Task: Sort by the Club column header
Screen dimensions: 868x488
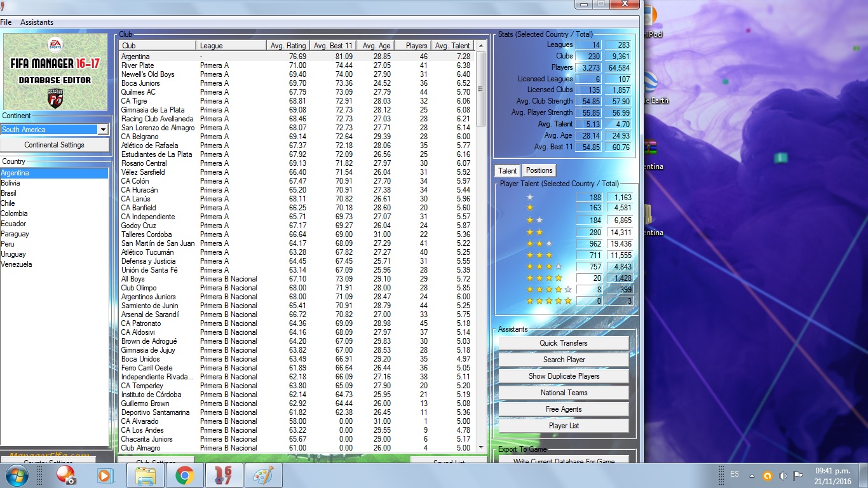Action: click(158, 46)
